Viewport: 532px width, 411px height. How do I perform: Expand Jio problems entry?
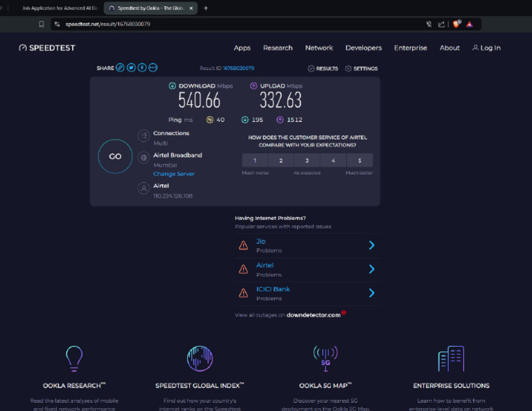pyautogui.click(x=371, y=245)
